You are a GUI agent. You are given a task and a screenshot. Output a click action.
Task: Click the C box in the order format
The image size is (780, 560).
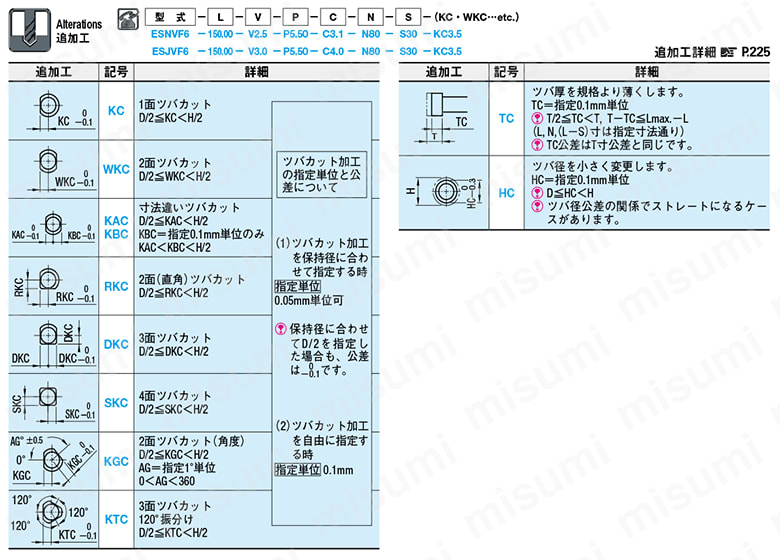tap(333, 17)
